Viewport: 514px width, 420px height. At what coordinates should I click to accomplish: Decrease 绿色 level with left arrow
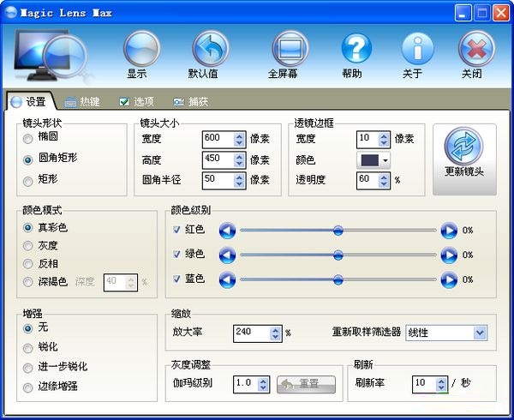point(227,255)
